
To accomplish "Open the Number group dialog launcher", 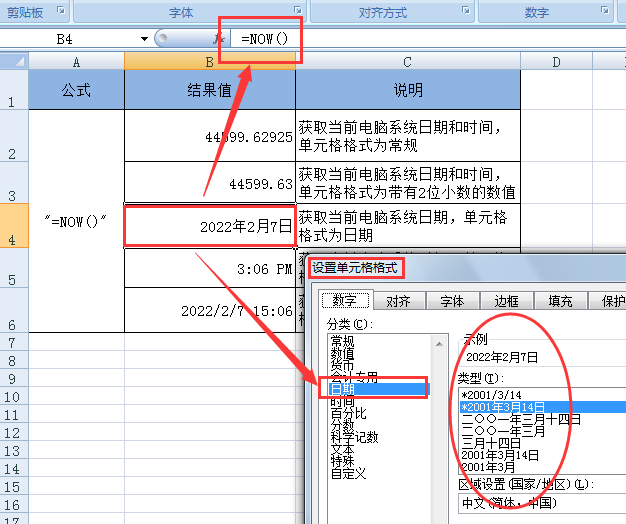I will tap(605, 10).
